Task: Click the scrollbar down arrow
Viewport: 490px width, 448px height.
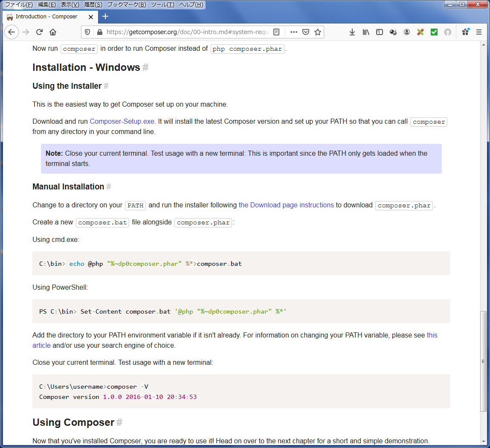Action: point(484,442)
